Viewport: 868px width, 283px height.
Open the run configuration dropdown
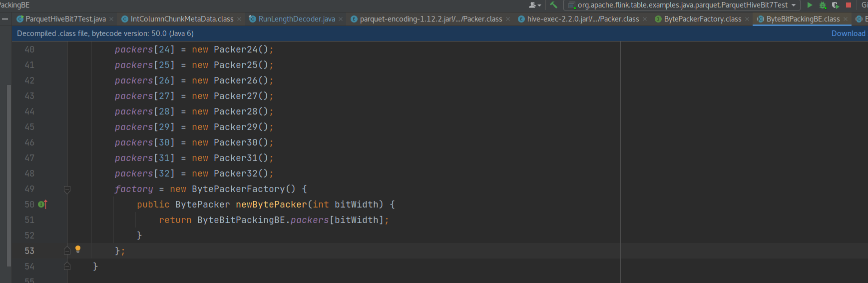(x=682, y=5)
